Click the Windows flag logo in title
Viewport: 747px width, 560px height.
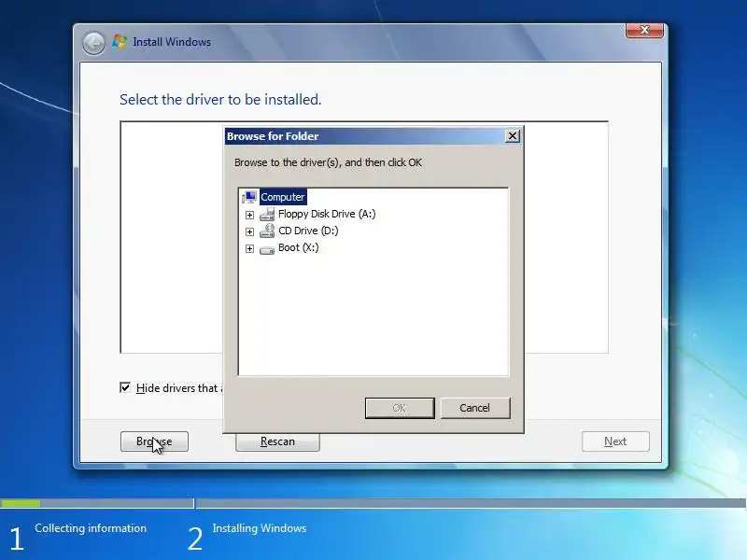(x=120, y=42)
